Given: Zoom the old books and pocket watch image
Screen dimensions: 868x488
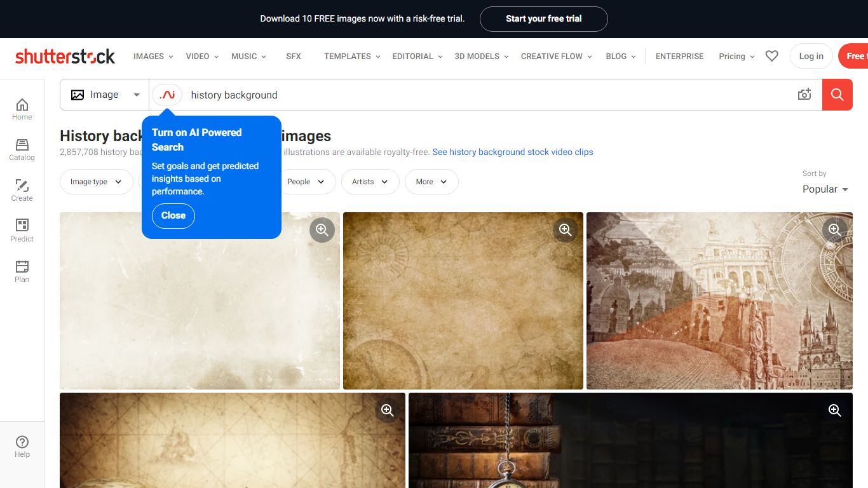Looking at the screenshot, I should click(835, 410).
